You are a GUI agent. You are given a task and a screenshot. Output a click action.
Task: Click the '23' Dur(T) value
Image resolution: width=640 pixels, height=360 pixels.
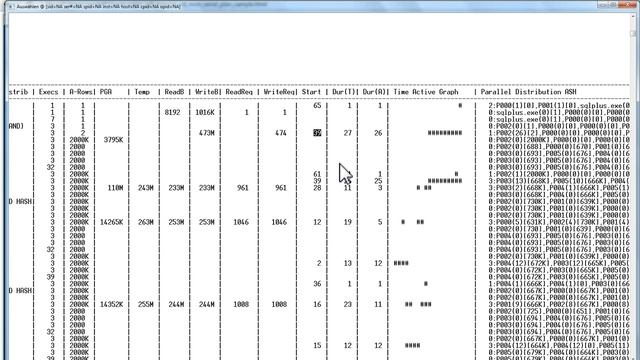click(x=347, y=304)
